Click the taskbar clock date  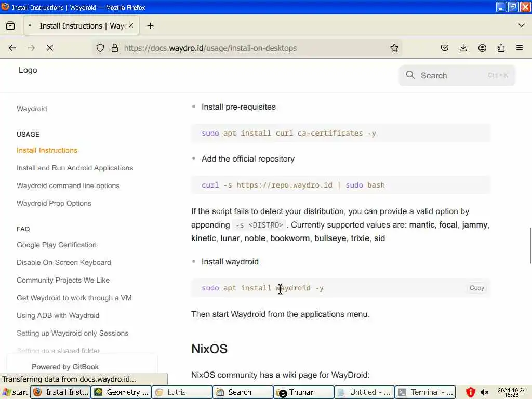(x=512, y=393)
